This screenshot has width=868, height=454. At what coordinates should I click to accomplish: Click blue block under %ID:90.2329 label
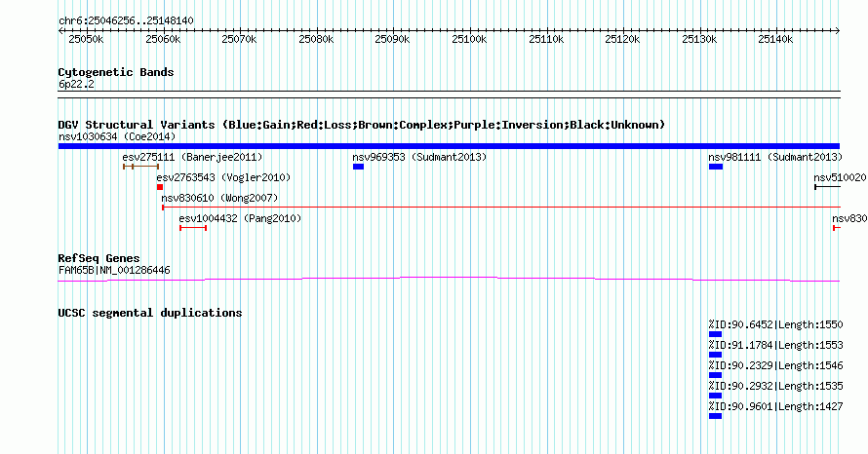point(715,375)
